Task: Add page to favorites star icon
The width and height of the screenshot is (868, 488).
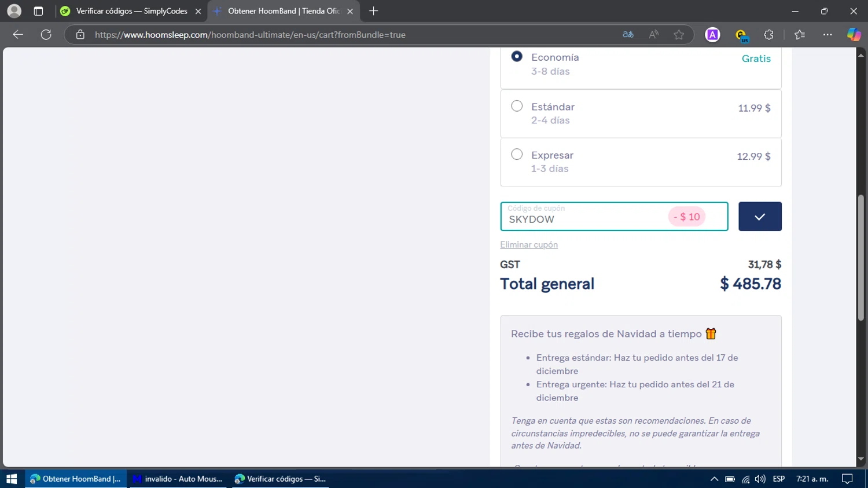Action: point(679,35)
